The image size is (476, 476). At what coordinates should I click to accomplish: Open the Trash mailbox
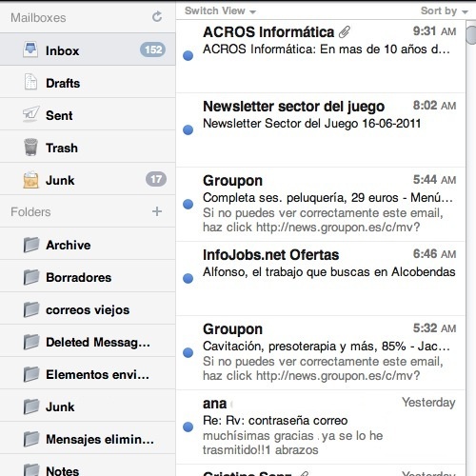88,147
